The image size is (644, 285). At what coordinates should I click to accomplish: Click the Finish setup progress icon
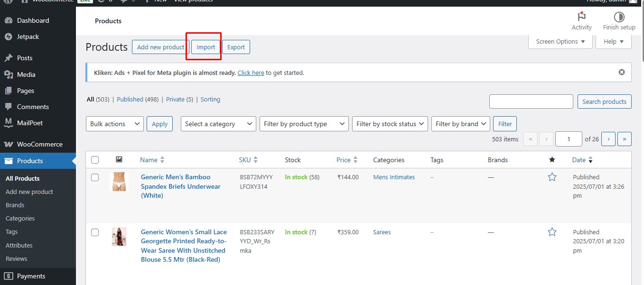(619, 18)
